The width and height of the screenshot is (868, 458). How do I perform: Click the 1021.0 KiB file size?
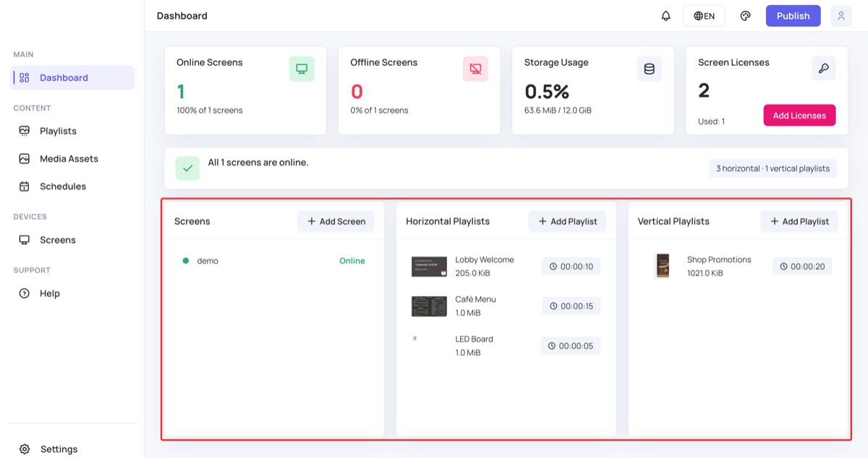[705, 273]
